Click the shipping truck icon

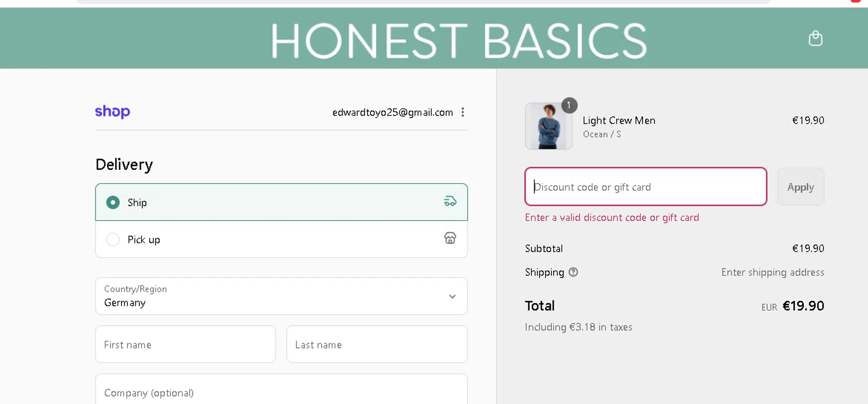(450, 201)
